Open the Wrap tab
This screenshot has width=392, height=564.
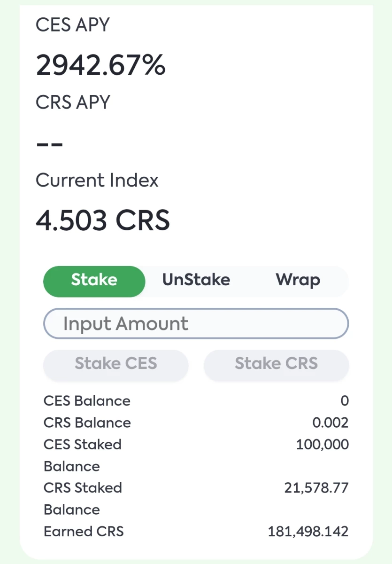pyautogui.click(x=298, y=281)
